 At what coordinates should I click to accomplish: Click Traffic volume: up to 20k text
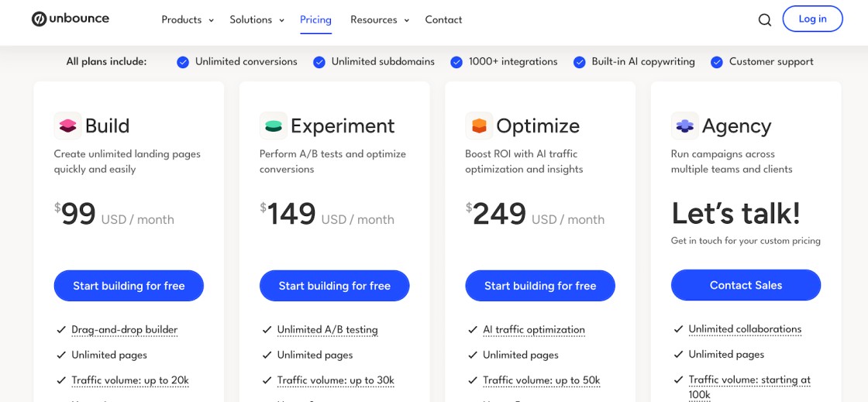pyautogui.click(x=130, y=380)
